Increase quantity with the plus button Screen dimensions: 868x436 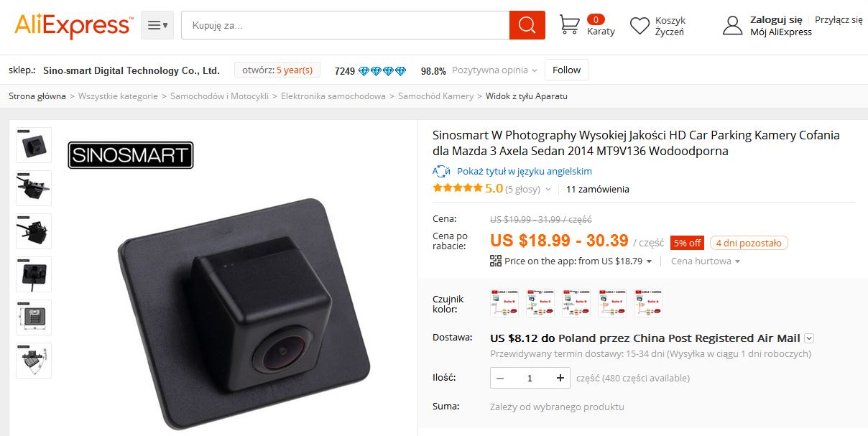point(560,378)
